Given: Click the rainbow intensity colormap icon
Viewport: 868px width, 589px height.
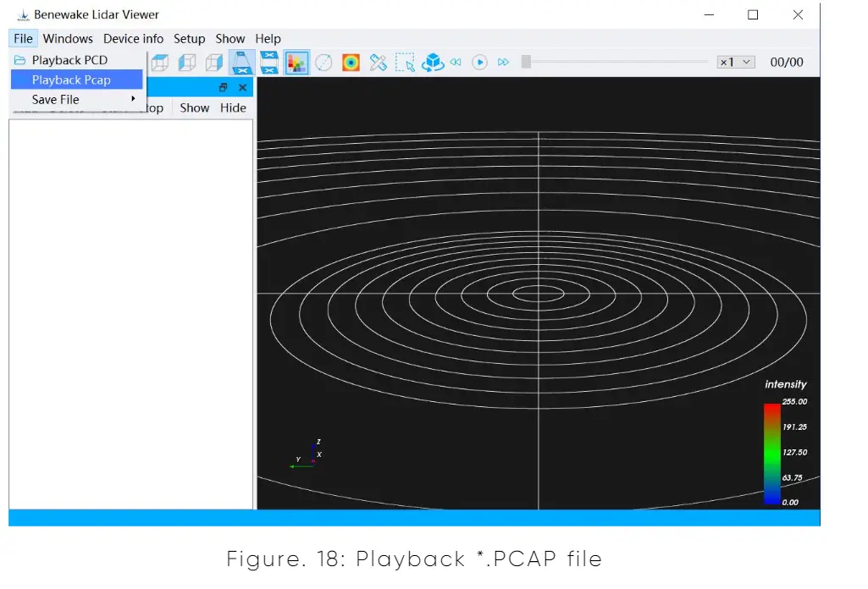Looking at the screenshot, I should (351, 63).
